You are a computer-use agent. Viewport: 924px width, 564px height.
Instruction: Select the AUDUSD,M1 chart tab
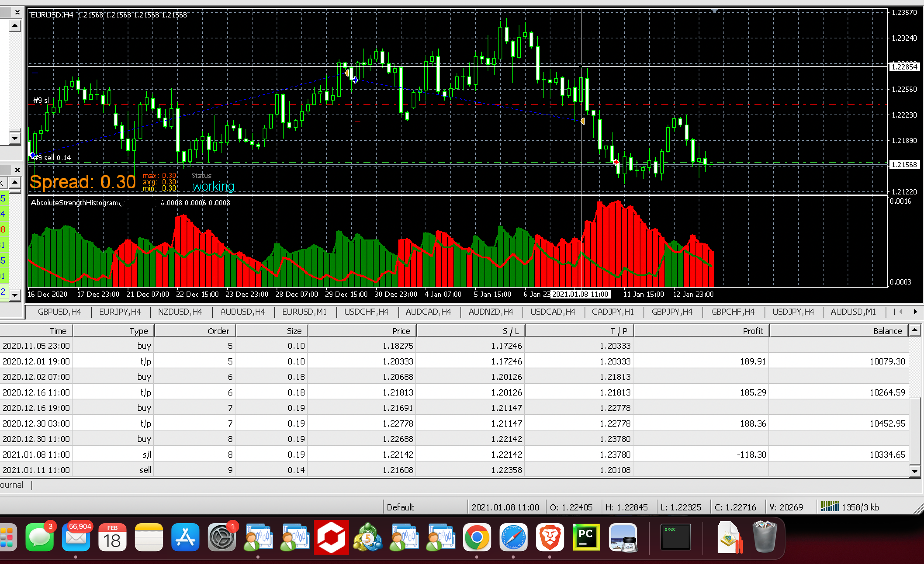click(853, 312)
